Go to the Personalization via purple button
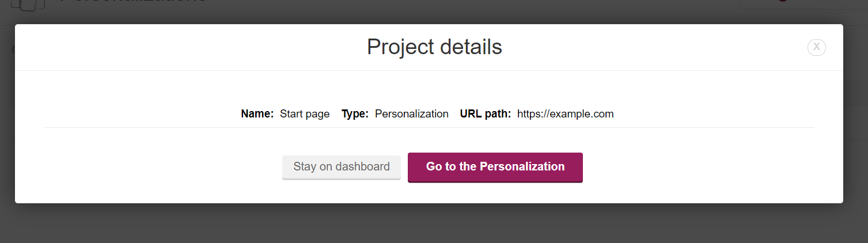This screenshot has width=868, height=243. [x=495, y=167]
